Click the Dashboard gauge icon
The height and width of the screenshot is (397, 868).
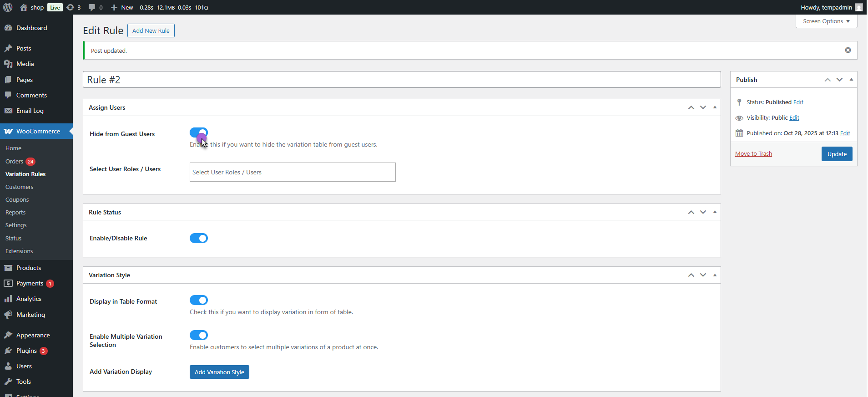coord(8,28)
